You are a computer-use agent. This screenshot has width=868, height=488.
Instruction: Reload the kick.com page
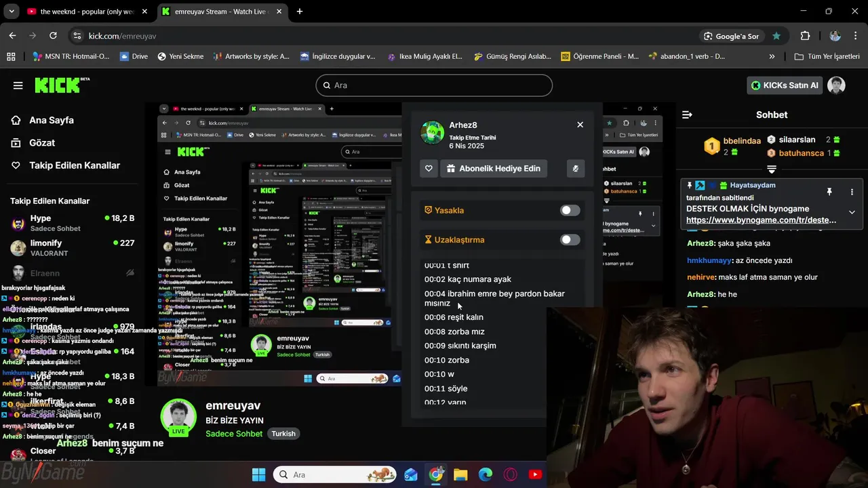coord(53,36)
